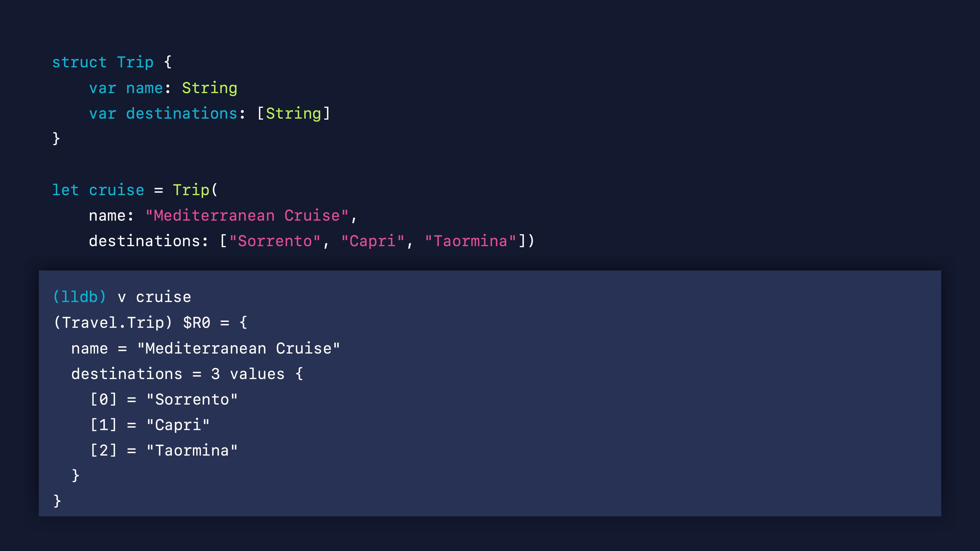This screenshot has height=551, width=980.
Task: Click the v cruise command text
Action: [x=154, y=297]
